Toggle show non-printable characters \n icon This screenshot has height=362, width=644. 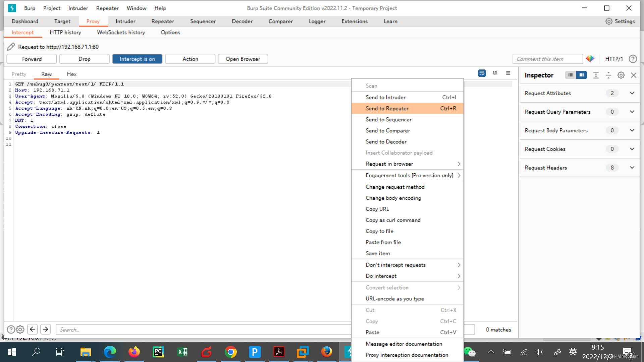click(495, 73)
